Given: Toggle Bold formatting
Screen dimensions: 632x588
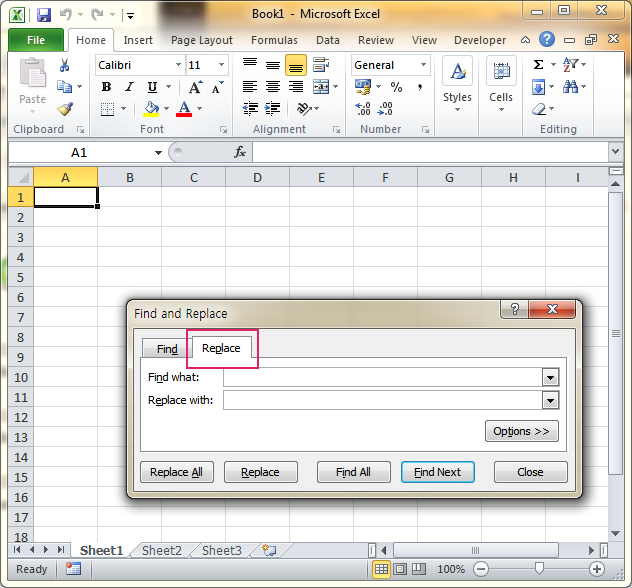Looking at the screenshot, I should [106, 87].
